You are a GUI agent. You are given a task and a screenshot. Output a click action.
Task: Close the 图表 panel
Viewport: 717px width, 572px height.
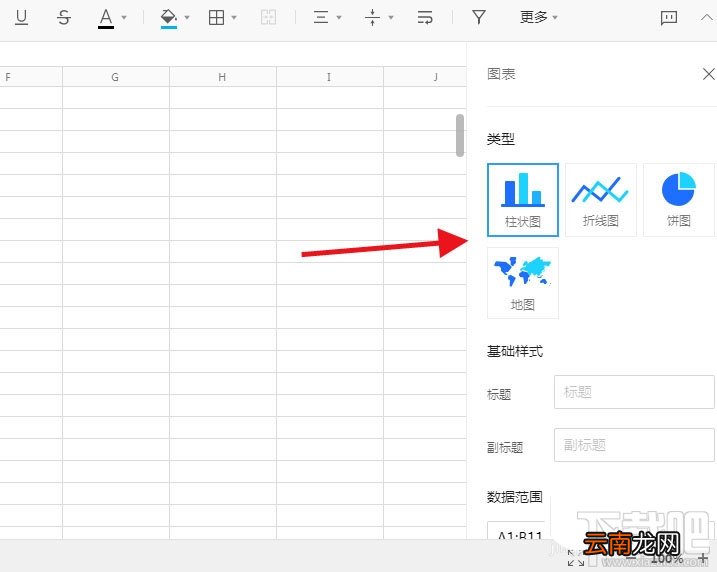pos(709,74)
